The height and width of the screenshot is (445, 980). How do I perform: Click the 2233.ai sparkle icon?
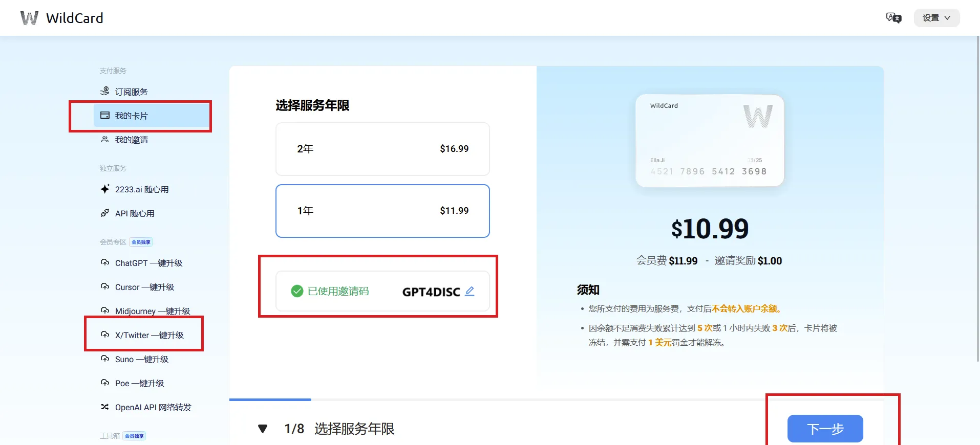pos(105,189)
